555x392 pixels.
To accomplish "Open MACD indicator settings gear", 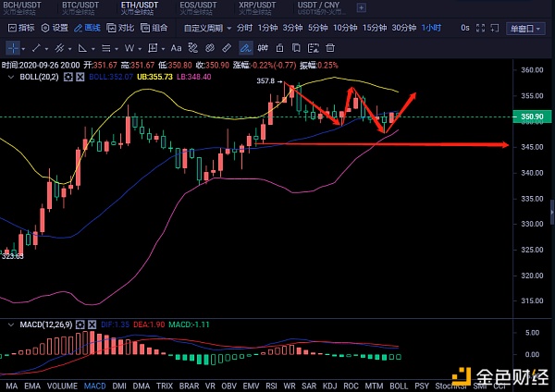I will (x=80, y=325).
